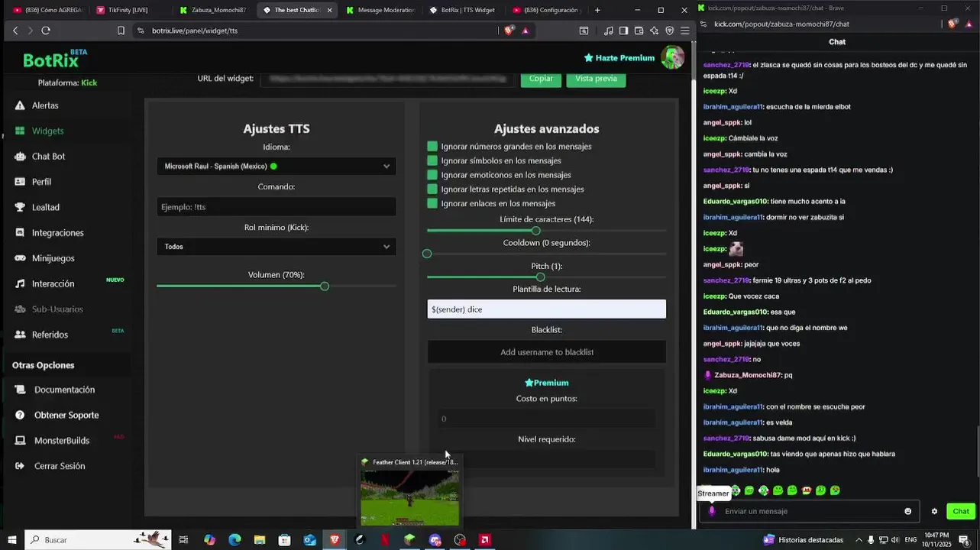Toggle Ignorar enlaces en los mensajes
The width and height of the screenshot is (980, 550).
(432, 203)
